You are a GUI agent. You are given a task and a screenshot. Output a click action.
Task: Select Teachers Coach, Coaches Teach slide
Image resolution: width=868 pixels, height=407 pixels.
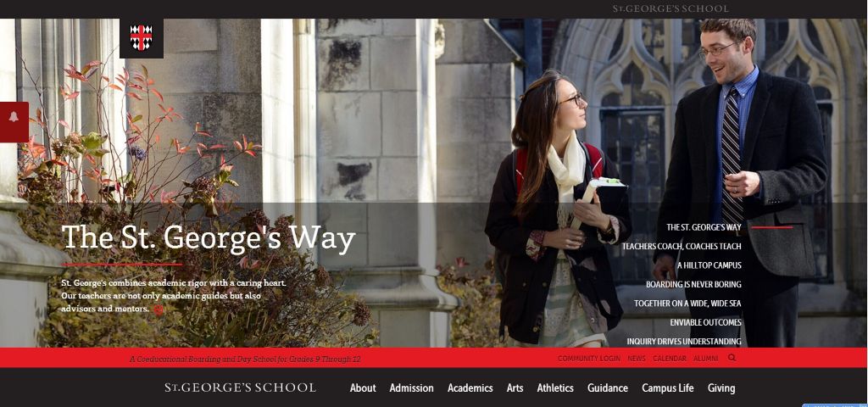tap(682, 247)
